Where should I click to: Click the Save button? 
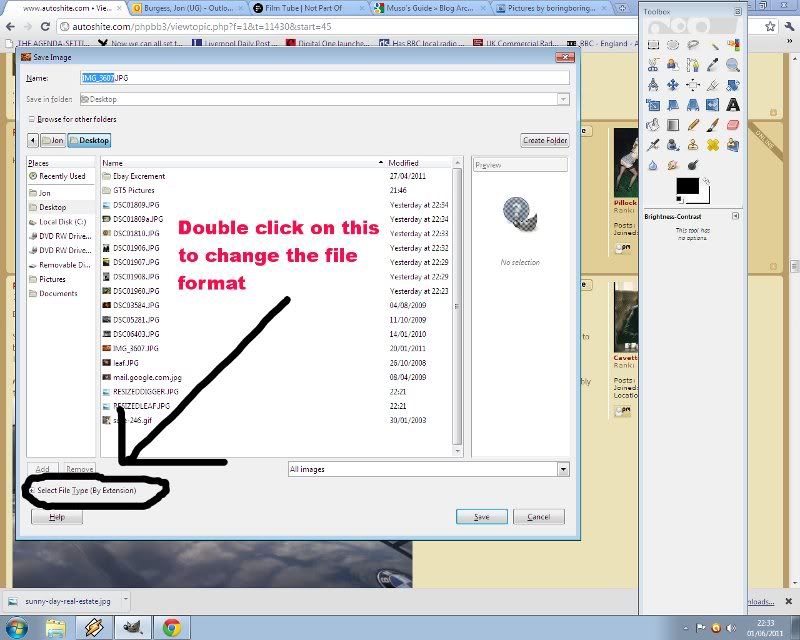coord(482,517)
